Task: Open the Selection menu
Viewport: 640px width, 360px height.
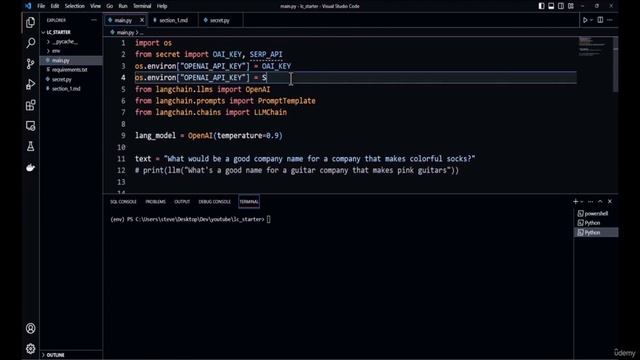Action: pos(75,6)
